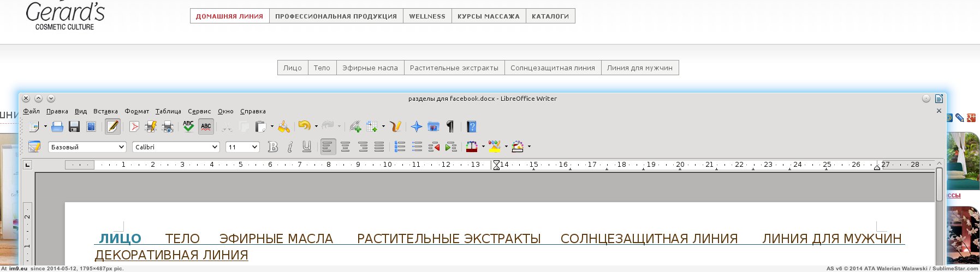Viewport: 980px width, 272px height.
Task: Click the КУРСЫ МАССАЖА navigation button
Action: [x=488, y=16]
